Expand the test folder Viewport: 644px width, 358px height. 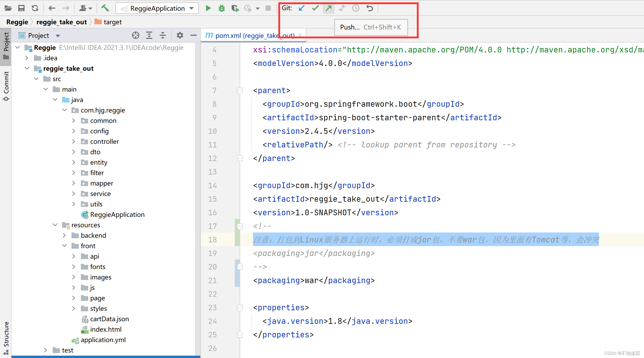pyautogui.click(x=45, y=350)
